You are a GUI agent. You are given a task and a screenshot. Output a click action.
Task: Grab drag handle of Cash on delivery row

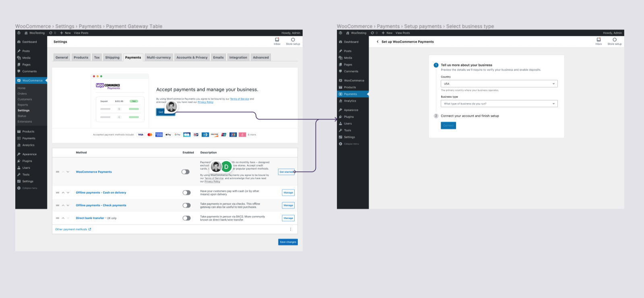[x=58, y=193]
